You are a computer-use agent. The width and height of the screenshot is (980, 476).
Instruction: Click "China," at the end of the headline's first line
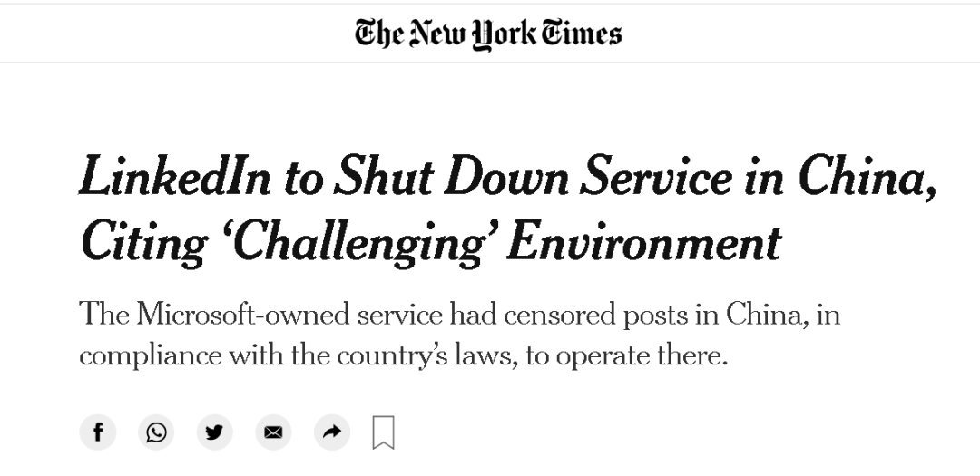point(868,178)
